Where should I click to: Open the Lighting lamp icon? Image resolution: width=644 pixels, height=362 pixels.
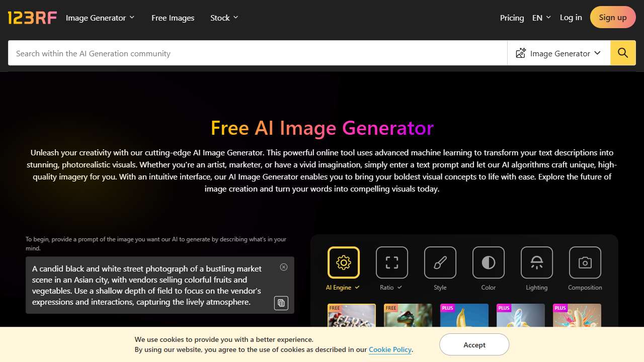(x=536, y=262)
